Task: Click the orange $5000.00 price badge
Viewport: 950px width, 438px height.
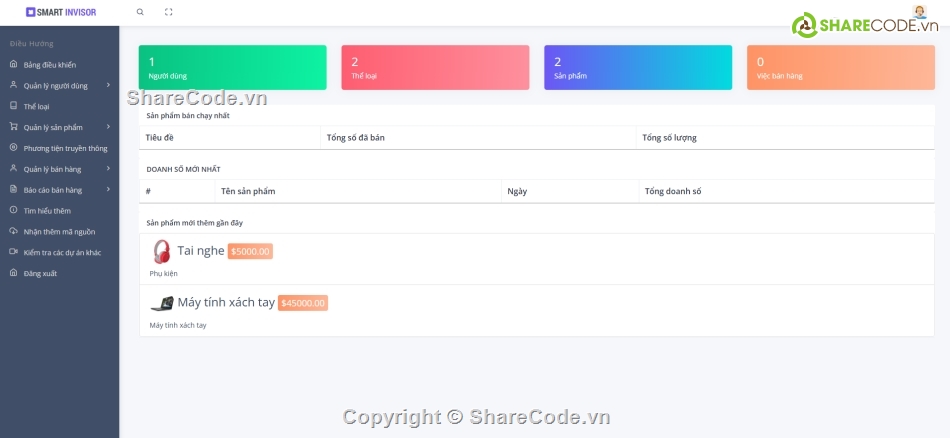Action: [250, 252]
